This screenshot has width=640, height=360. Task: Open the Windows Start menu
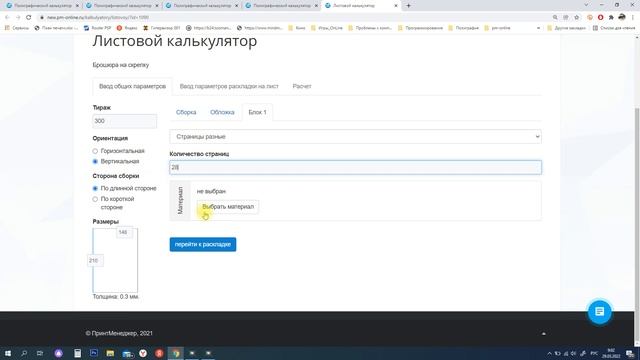click(x=7, y=353)
